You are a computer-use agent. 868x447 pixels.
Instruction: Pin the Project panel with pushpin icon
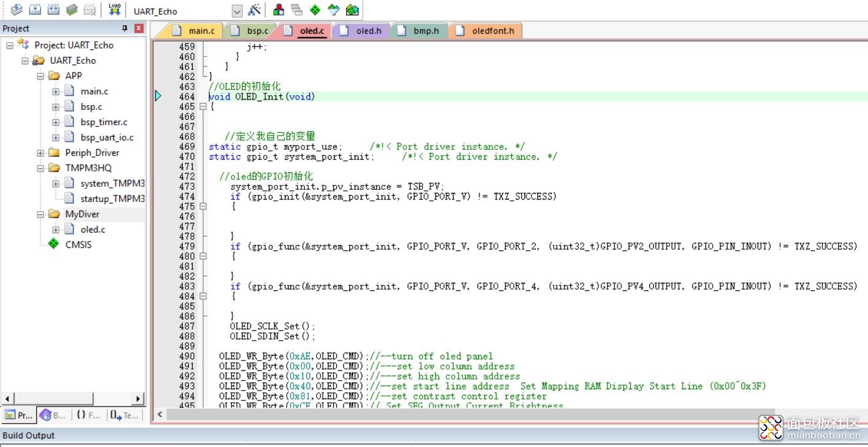click(x=125, y=28)
